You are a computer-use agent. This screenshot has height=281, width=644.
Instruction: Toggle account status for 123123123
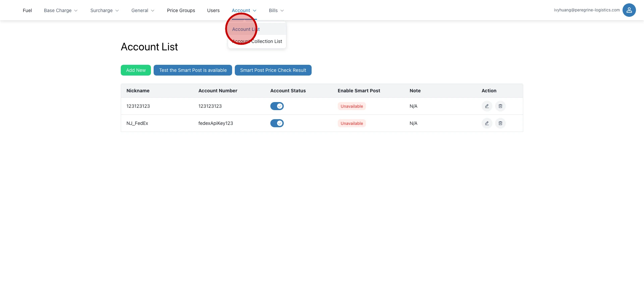[277, 106]
